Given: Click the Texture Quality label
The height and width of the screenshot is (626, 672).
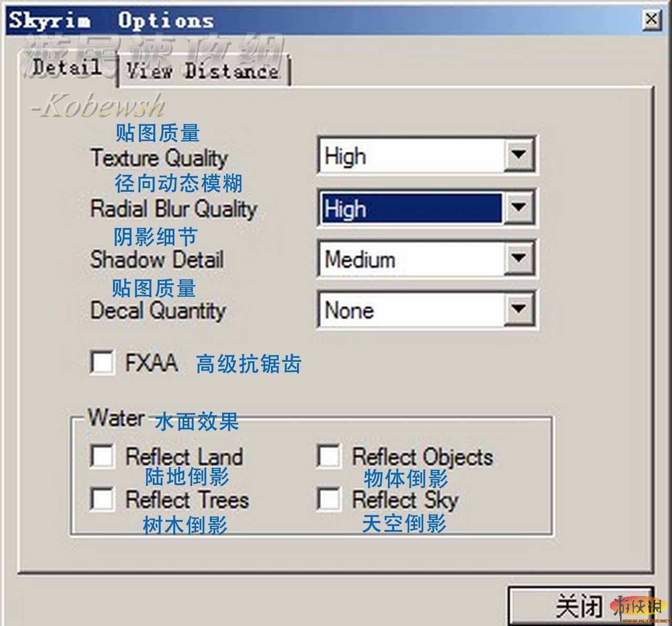Looking at the screenshot, I should (x=159, y=158).
